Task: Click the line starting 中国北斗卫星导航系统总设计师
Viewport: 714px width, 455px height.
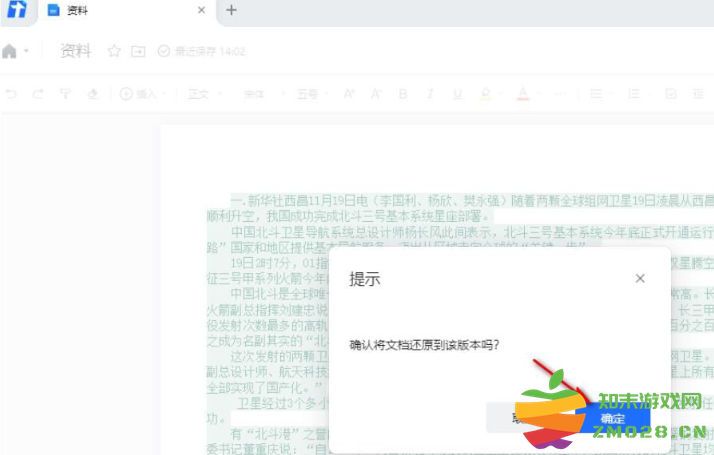Action: [x=472, y=232]
